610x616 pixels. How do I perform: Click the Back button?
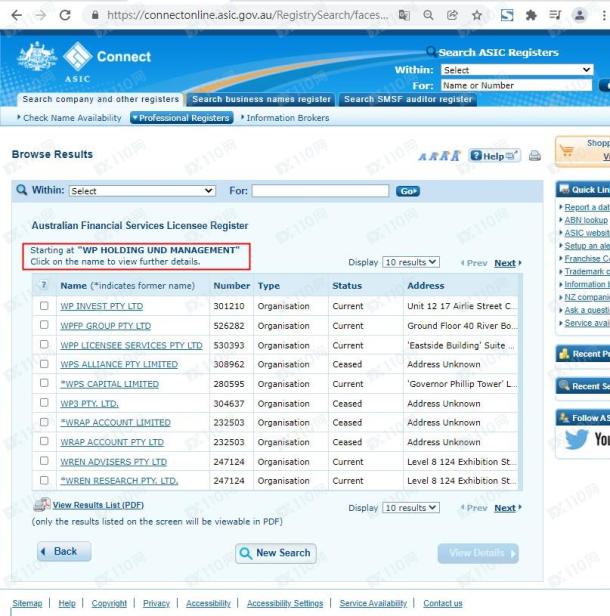(x=64, y=552)
